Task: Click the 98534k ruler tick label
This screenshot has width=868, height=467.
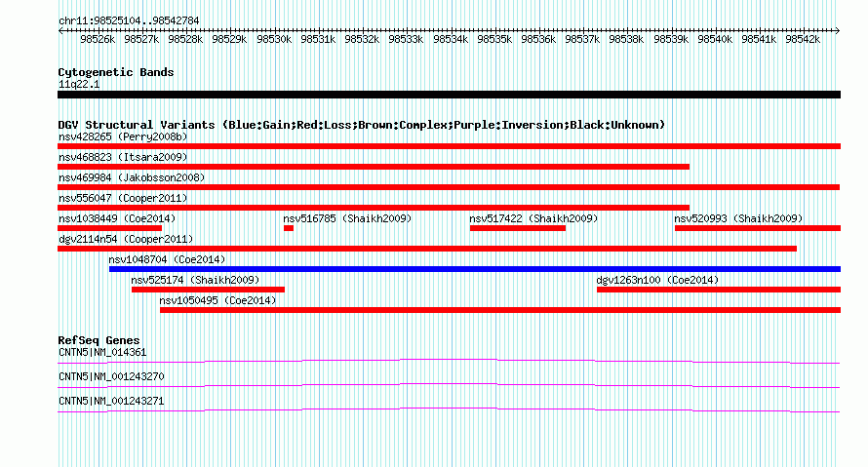Action: point(451,39)
